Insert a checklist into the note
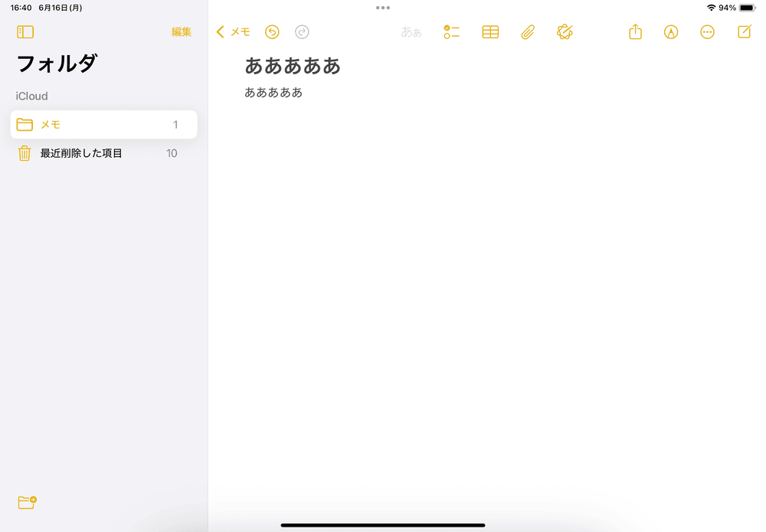This screenshot has width=766, height=532. (451, 32)
